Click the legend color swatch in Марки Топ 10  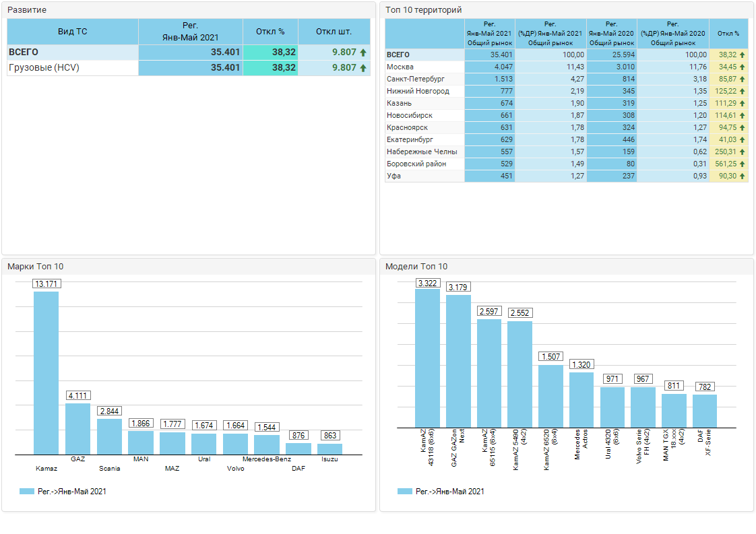point(27,492)
